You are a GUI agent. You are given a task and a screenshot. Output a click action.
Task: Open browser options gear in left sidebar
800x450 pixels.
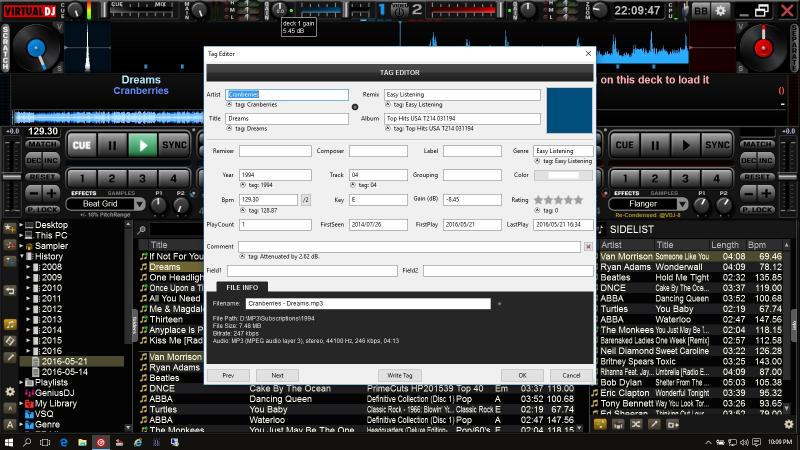10,392
